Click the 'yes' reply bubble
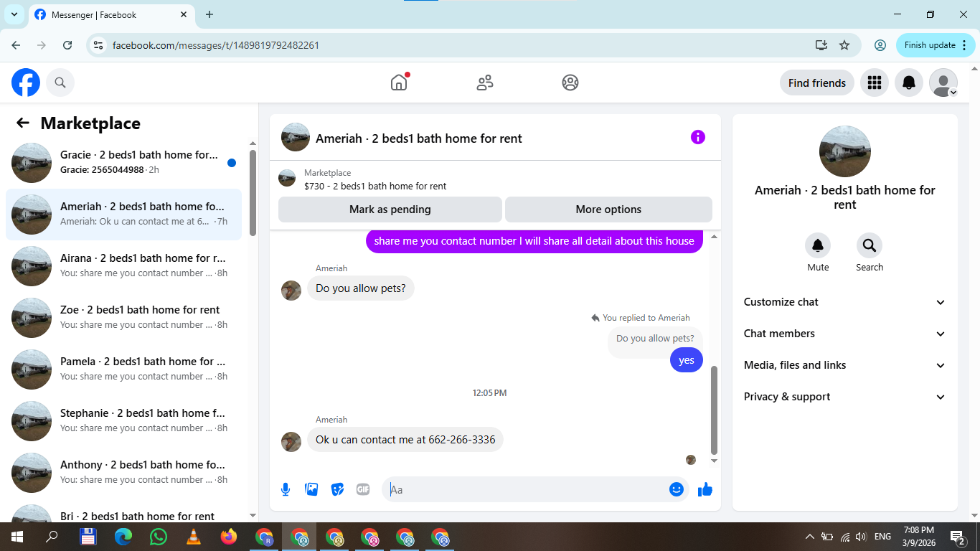This screenshot has height=551, width=980. (x=687, y=360)
